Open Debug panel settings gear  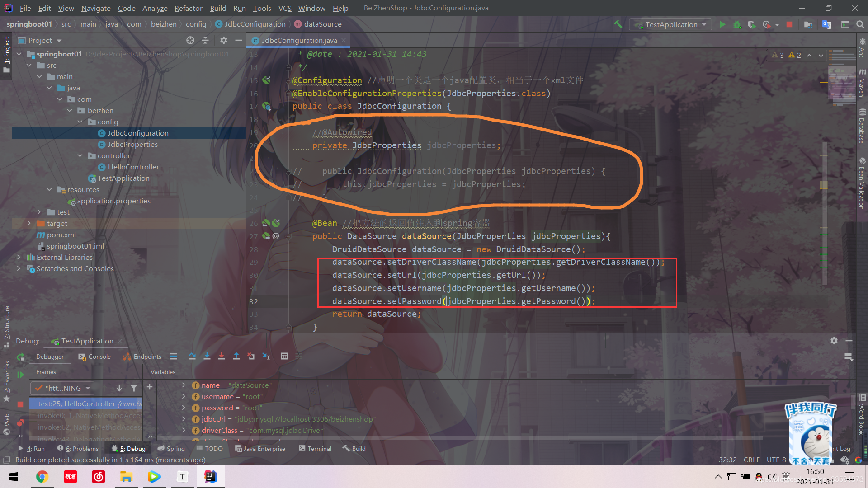834,341
